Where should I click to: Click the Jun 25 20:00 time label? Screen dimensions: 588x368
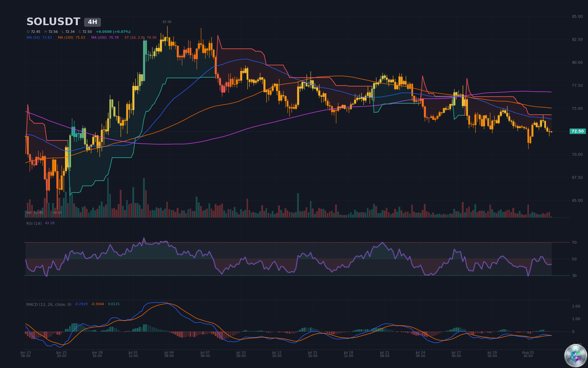coord(61,354)
